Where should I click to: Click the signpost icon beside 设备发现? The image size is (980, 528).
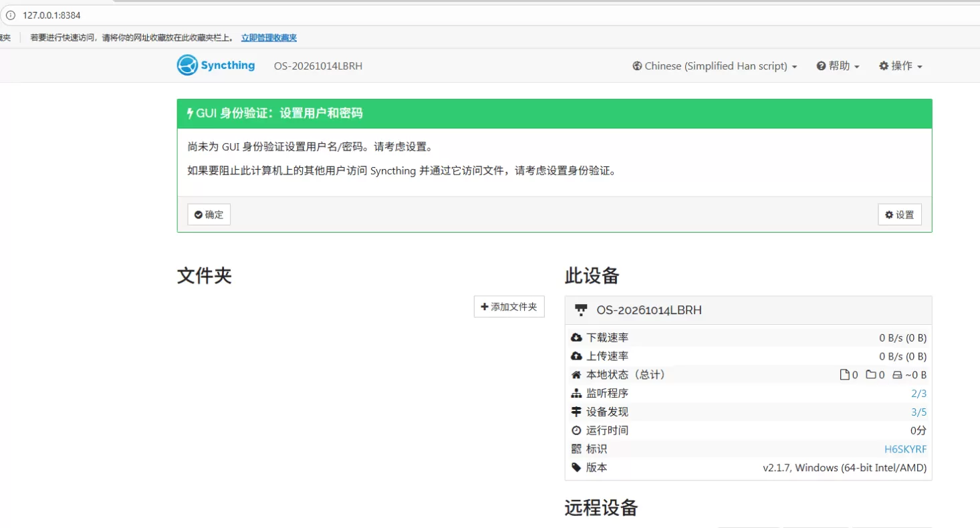[x=576, y=412]
